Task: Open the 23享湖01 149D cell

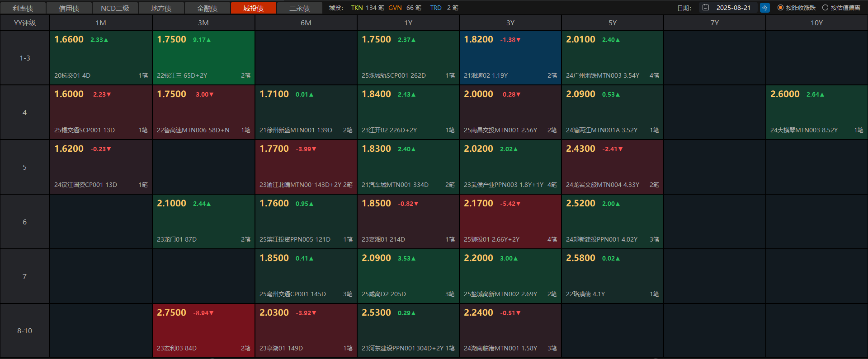Action: point(306,331)
